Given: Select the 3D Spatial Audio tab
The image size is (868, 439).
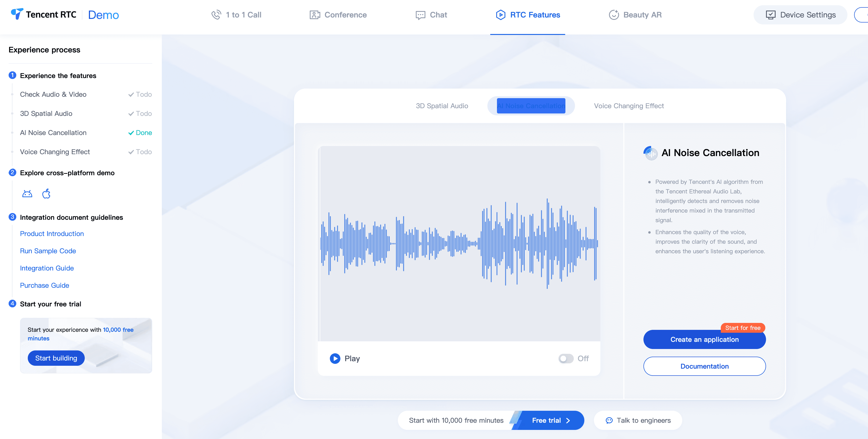Looking at the screenshot, I should click(442, 106).
